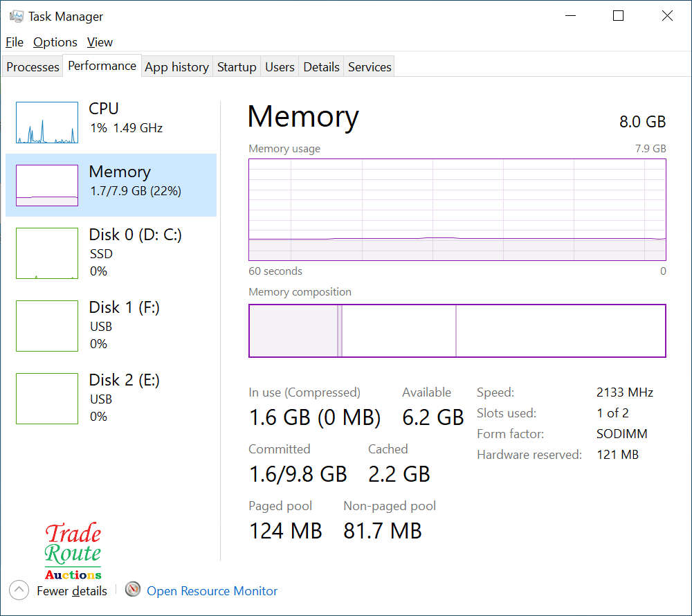The width and height of the screenshot is (692, 616).
Task: Open the Options menu
Action: [55, 42]
